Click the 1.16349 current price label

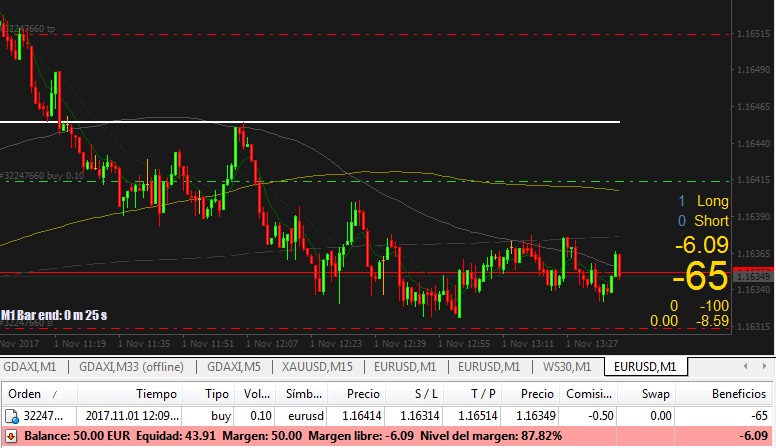coord(752,274)
